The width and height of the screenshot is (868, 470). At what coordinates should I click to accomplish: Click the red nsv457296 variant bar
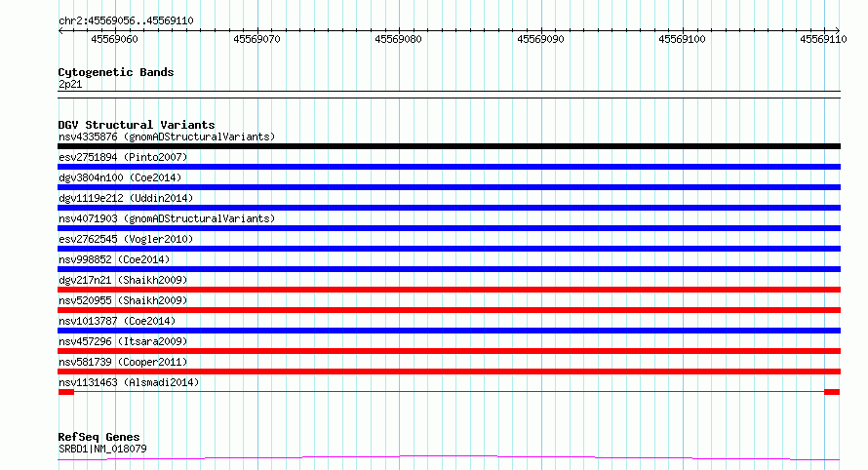point(449,351)
